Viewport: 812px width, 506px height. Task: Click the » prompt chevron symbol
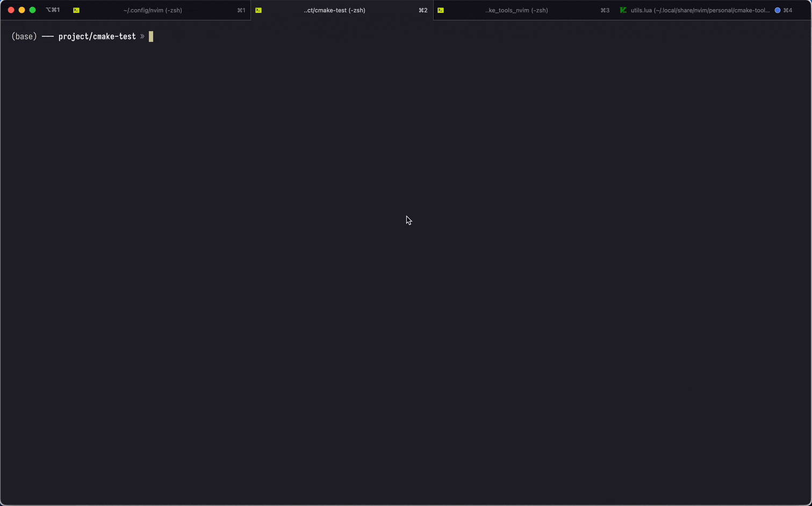(x=142, y=36)
